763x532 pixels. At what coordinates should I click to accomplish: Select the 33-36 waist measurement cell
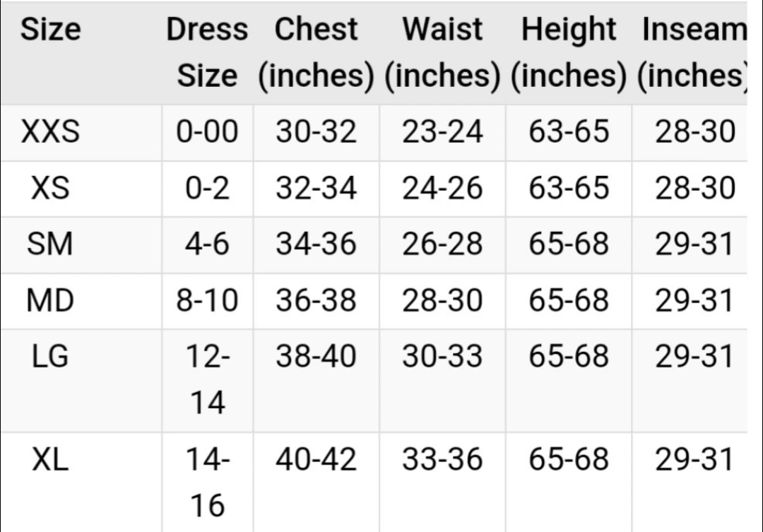442,459
